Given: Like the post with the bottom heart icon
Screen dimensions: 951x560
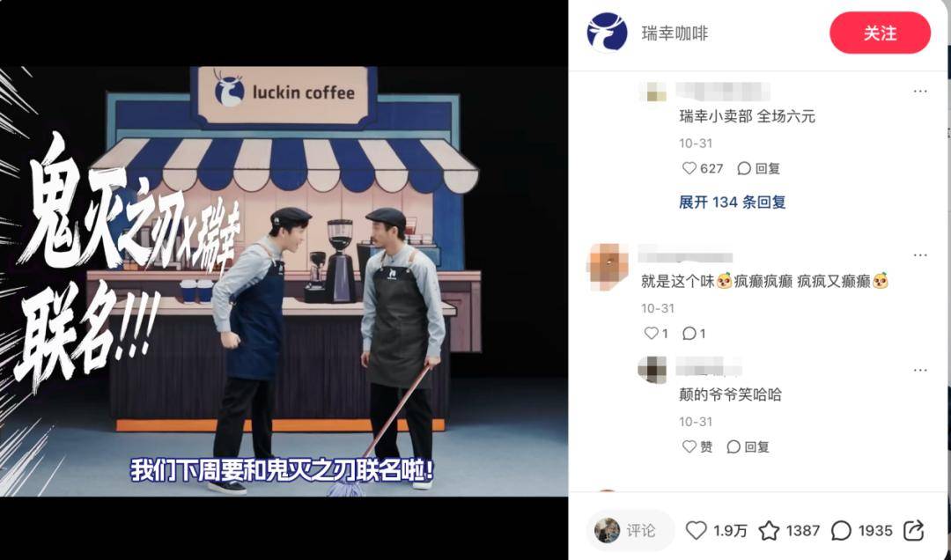Looking at the screenshot, I should pyautogui.click(x=697, y=530).
